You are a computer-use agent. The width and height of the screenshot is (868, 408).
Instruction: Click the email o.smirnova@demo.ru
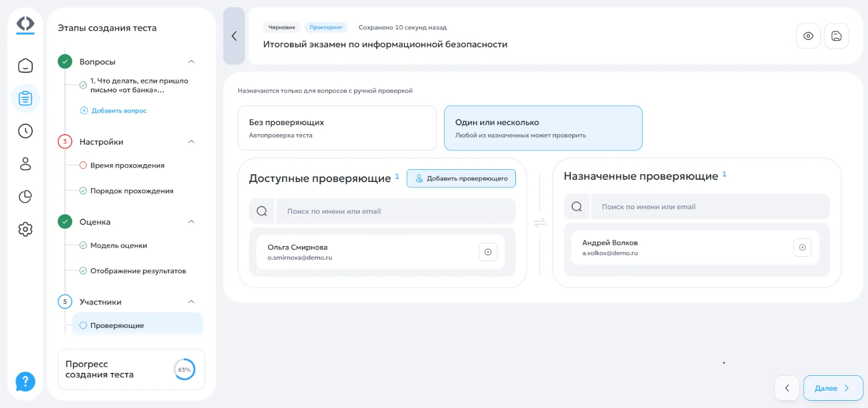click(300, 258)
